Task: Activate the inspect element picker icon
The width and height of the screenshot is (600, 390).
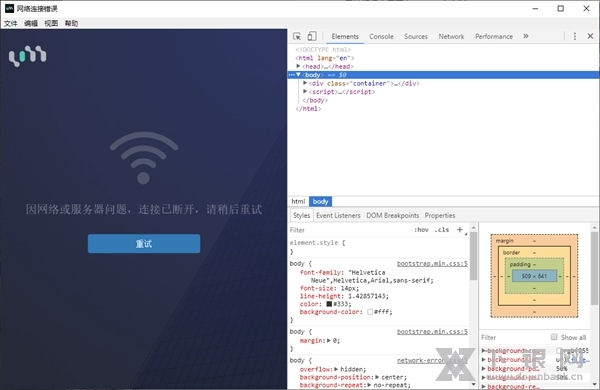Action: (297, 36)
